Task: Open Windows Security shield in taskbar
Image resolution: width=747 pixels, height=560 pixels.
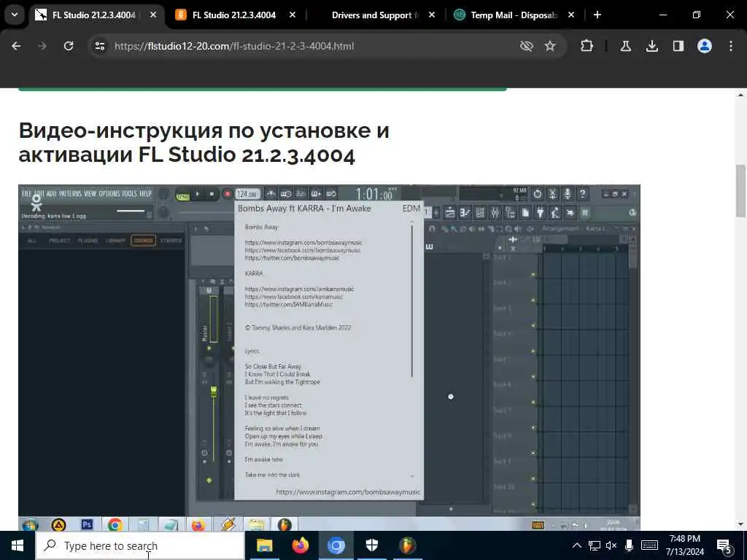Action: pos(371,545)
